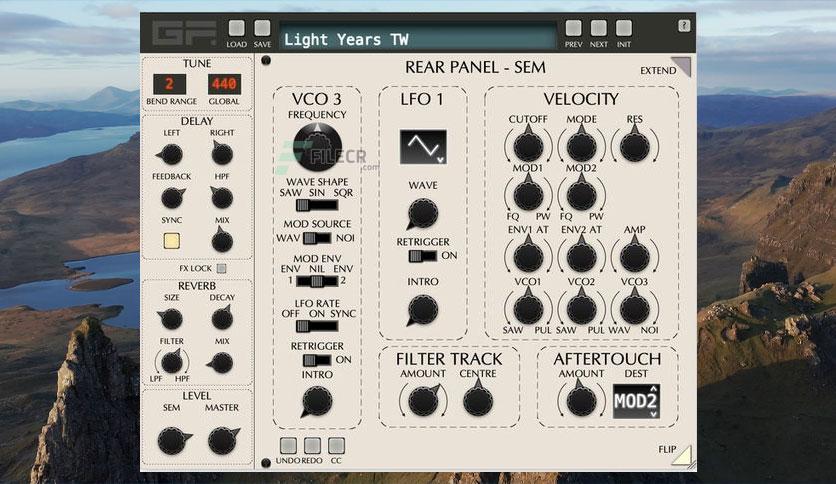836x484 pixels.
Task: Advance to the NEXT preset
Action: pyautogui.click(x=598, y=28)
